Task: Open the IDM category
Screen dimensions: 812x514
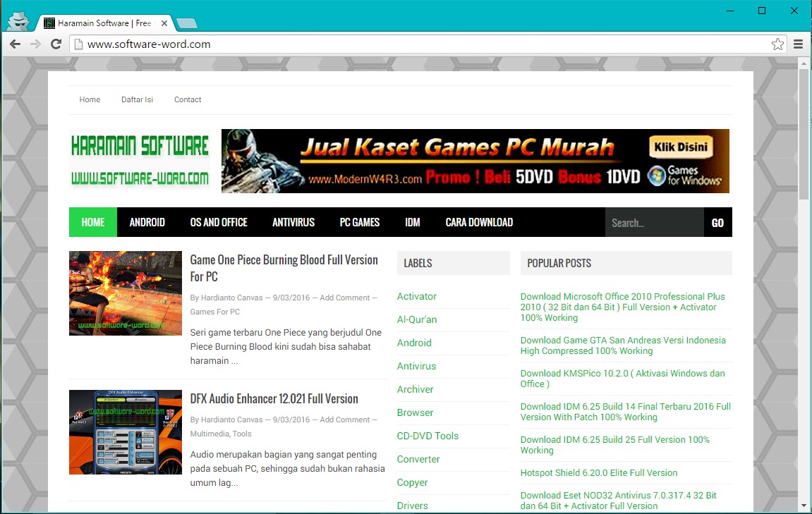Action: click(413, 222)
